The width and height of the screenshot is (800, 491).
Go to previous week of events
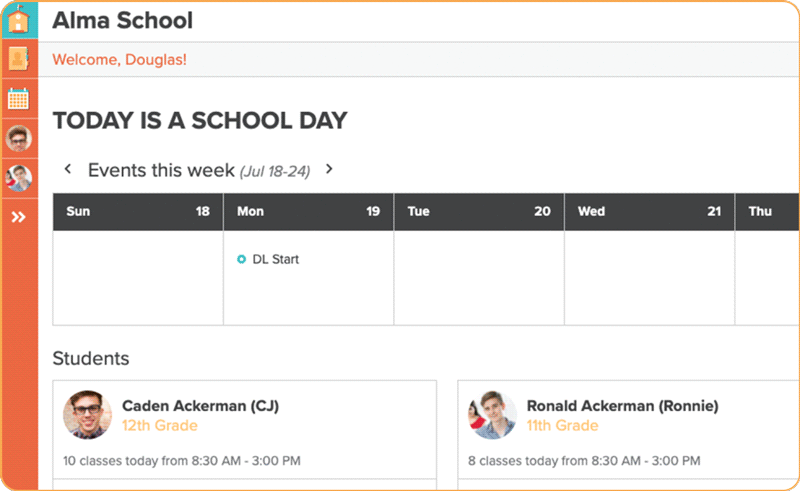pyautogui.click(x=68, y=169)
